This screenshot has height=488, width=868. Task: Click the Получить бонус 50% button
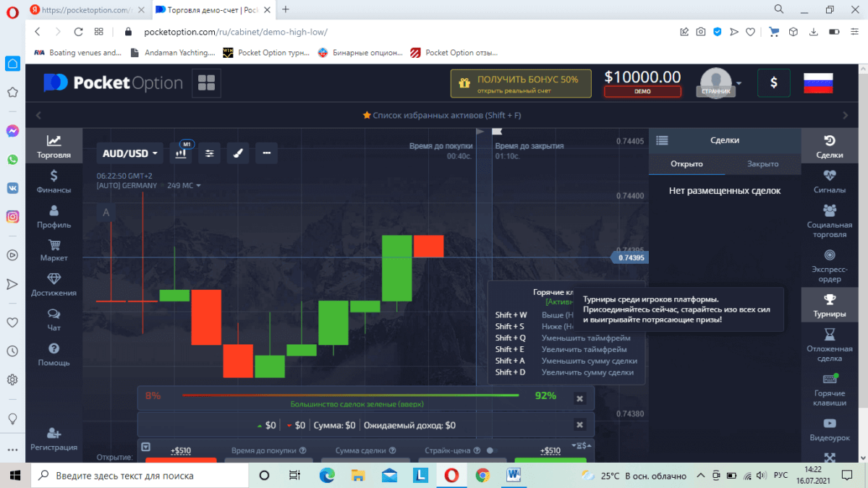521,84
